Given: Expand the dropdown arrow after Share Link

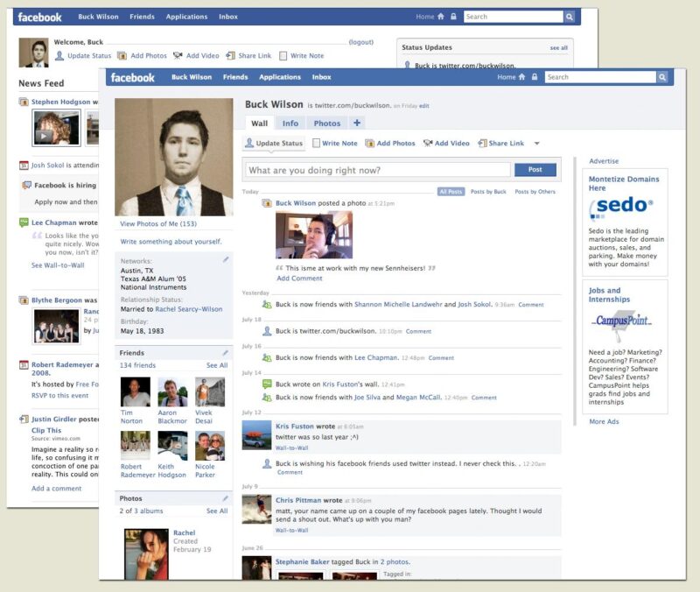Looking at the screenshot, I should [536, 144].
